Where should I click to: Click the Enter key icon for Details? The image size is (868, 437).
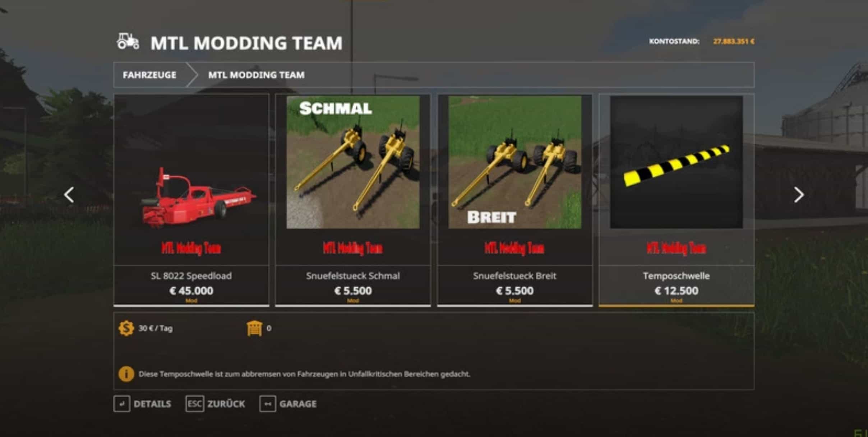(x=122, y=404)
